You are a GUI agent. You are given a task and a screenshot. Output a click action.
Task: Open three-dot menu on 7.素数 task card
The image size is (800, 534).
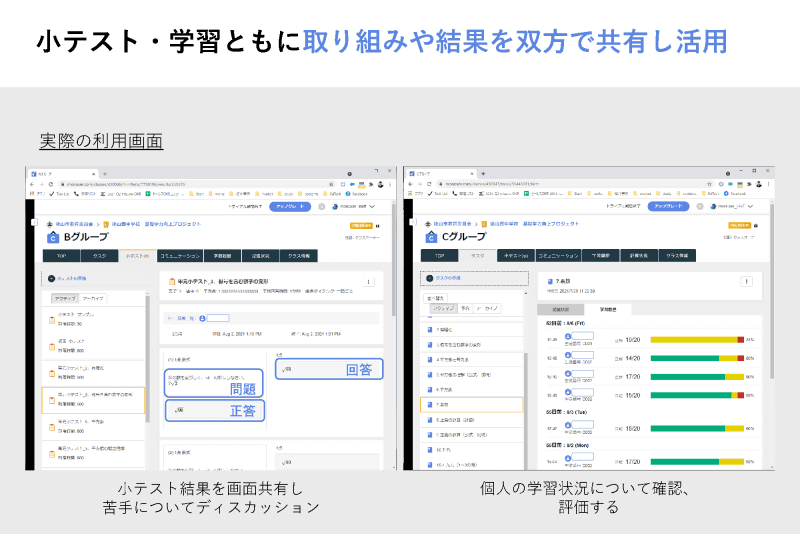pyautogui.click(x=746, y=281)
